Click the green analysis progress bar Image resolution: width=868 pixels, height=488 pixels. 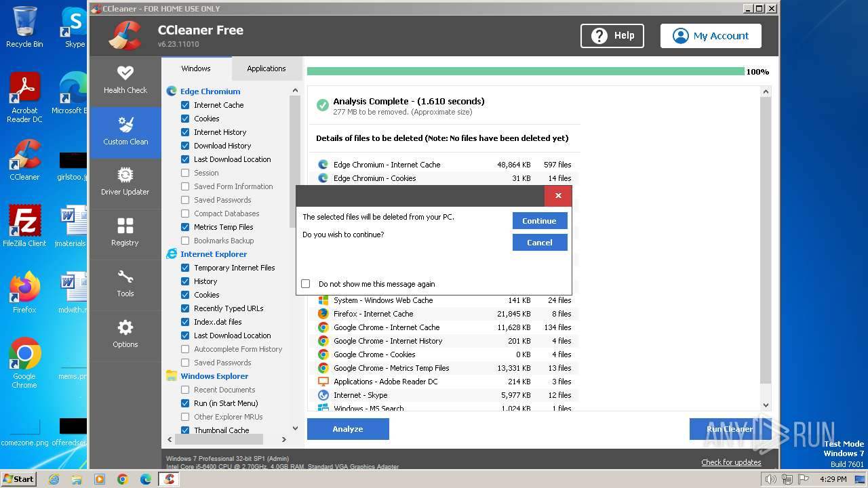(x=526, y=71)
